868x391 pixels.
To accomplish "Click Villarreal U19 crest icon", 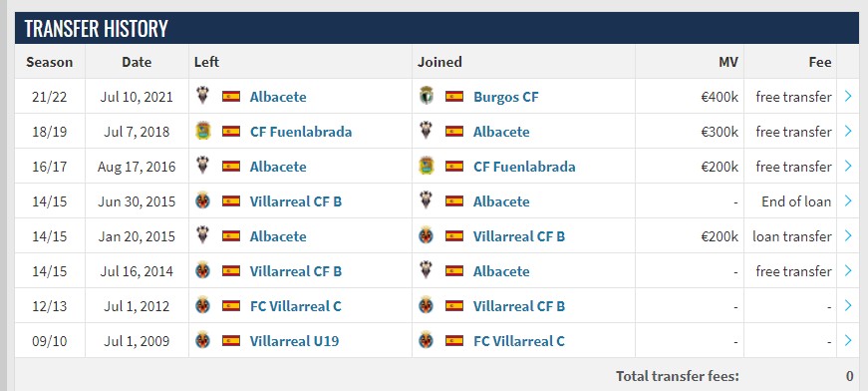I will 202,340.
